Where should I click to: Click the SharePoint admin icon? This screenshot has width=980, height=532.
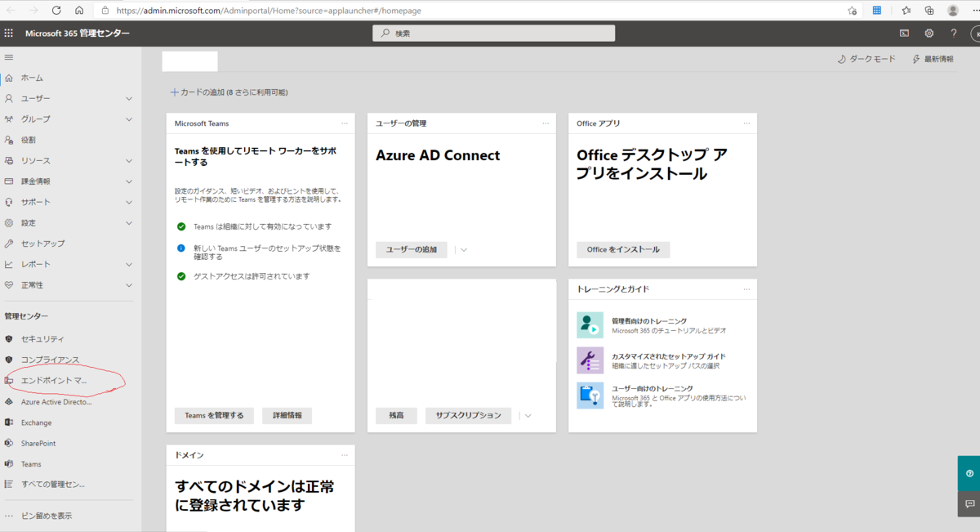tap(9, 443)
